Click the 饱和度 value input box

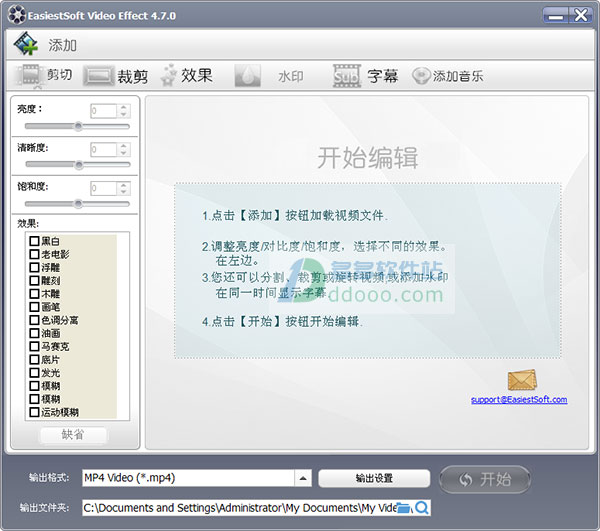pyautogui.click(x=103, y=189)
